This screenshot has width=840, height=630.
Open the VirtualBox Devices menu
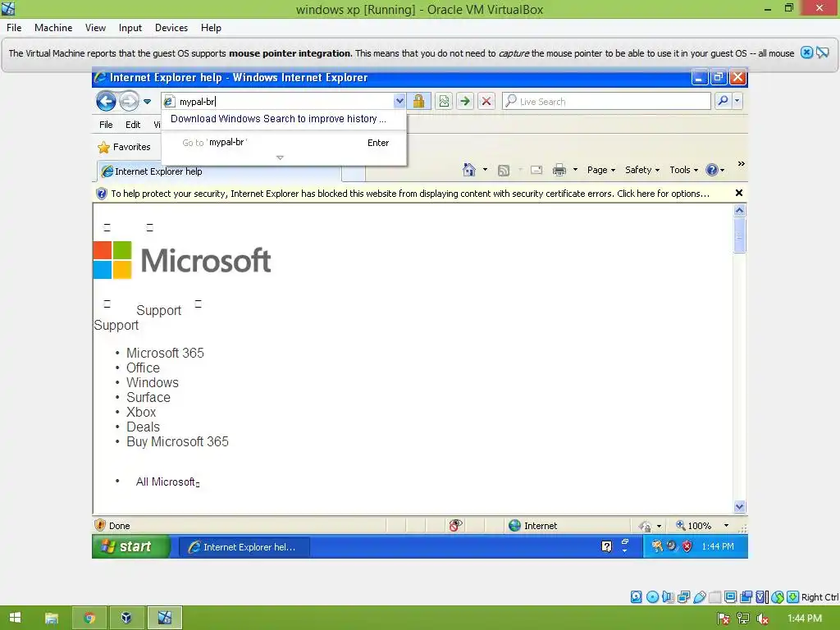171,28
